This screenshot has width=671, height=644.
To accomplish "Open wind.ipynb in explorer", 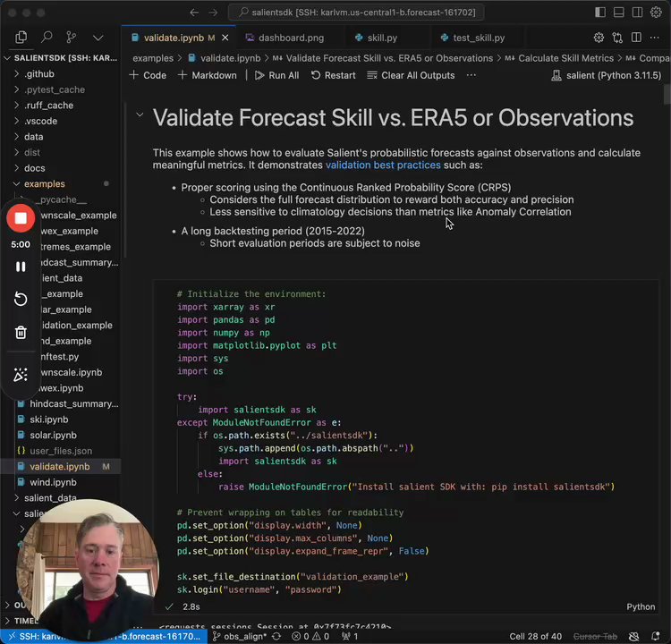I will 53,482.
